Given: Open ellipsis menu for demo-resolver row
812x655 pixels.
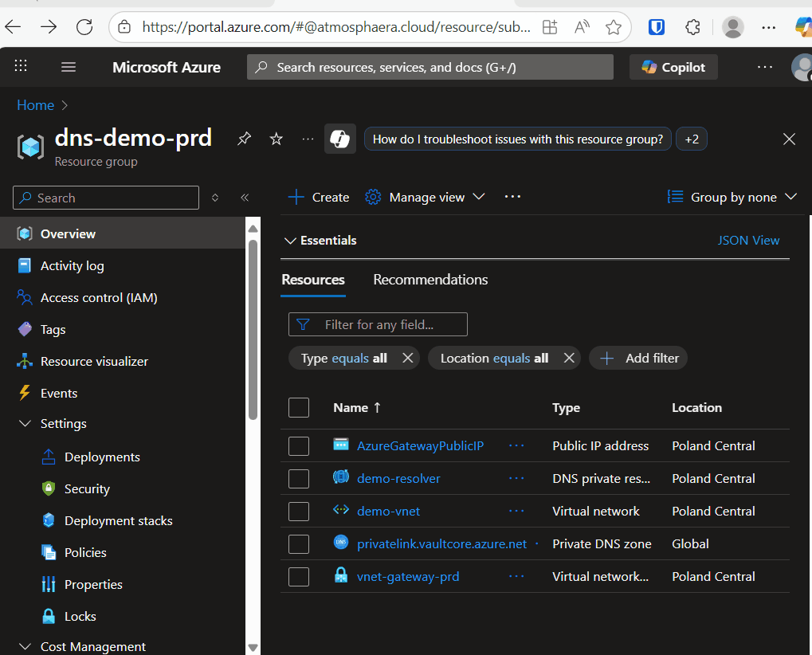Looking at the screenshot, I should 516,478.
